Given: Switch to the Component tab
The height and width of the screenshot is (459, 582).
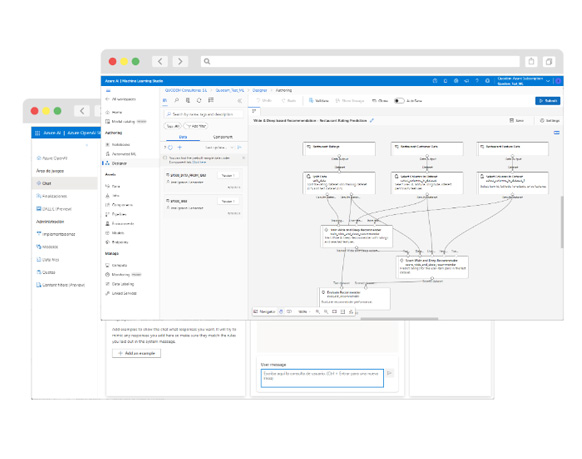Looking at the screenshot, I should coord(223,137).
